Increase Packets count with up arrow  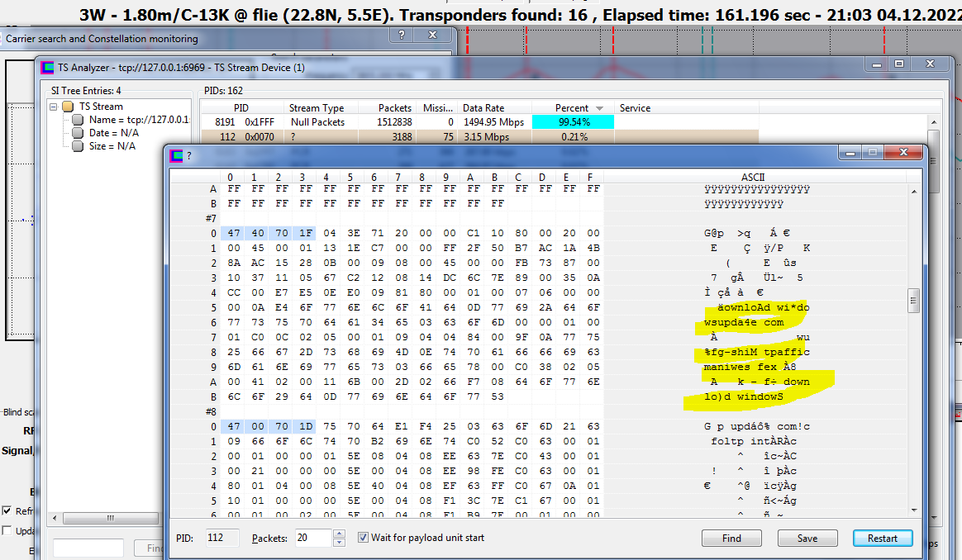tap(339, 534)
